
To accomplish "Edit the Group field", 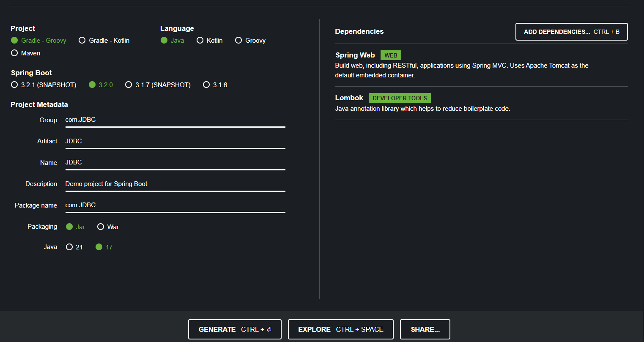I will 175,120.
